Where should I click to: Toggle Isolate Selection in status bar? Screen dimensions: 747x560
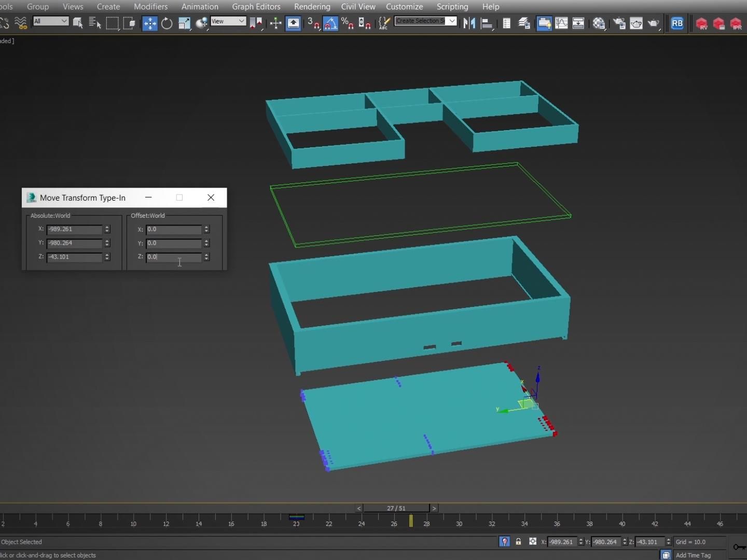(504, 541)
